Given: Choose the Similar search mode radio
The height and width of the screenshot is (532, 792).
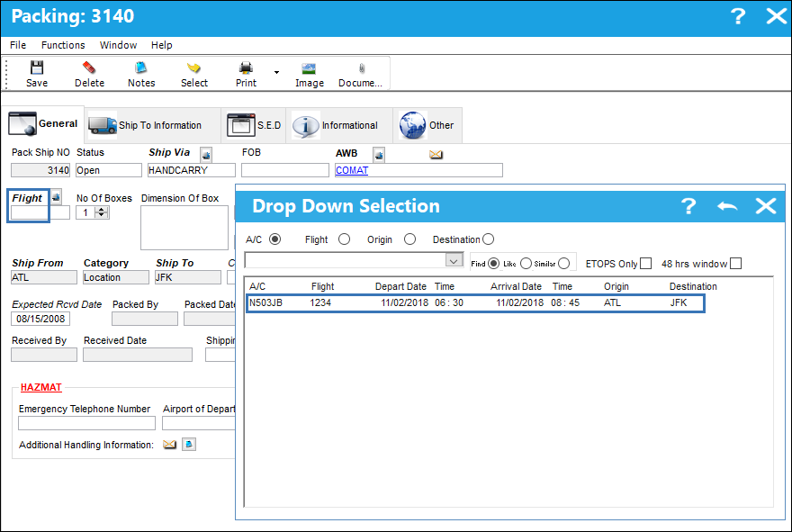Looking at the screenshot, I should pyautogui.click(x=563, y=264).
